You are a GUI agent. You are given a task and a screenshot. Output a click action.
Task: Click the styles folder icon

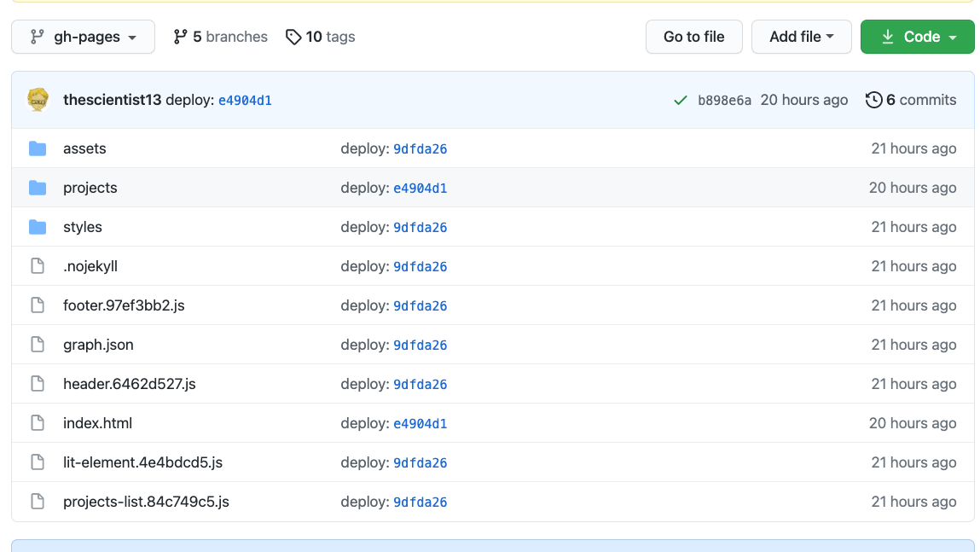pos(38,226)
